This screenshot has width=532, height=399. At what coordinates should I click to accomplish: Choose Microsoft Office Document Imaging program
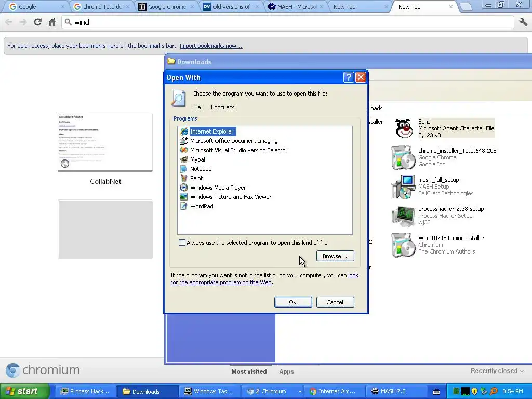coord(229,141)
